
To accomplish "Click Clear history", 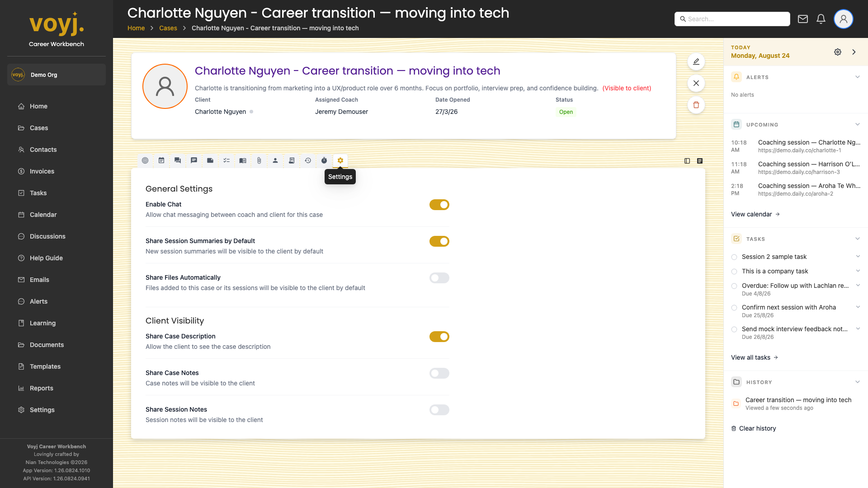I will coord(754,428).
